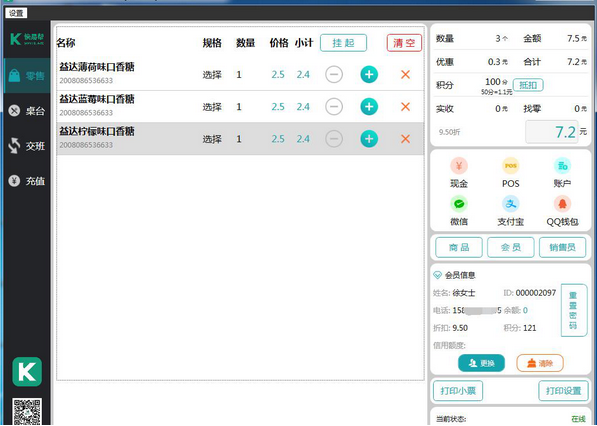Screen dimensions: 597x426
Task: Click the 挂起 hold order button
Action: pos(343,43)
